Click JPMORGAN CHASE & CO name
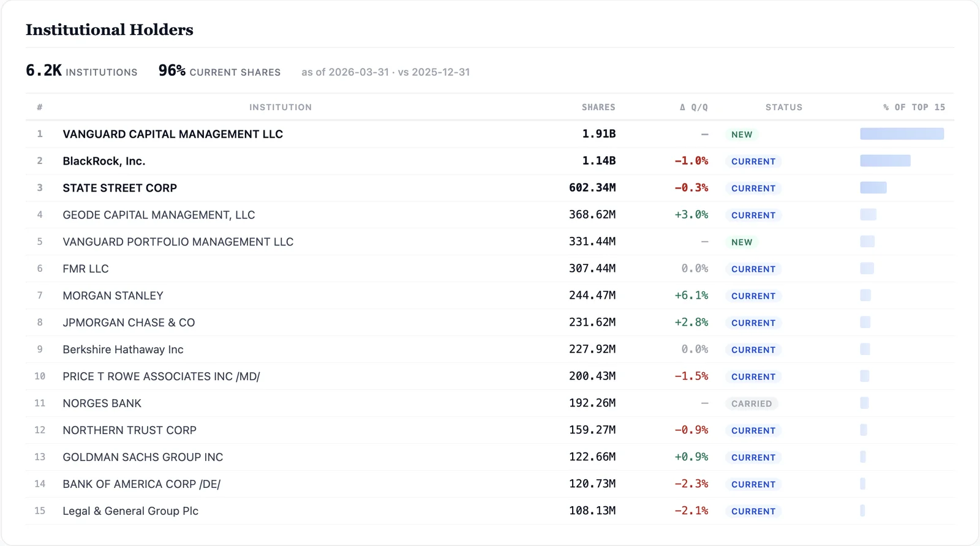This screenshot has height=546, width=980. click(x=129, y=323)
